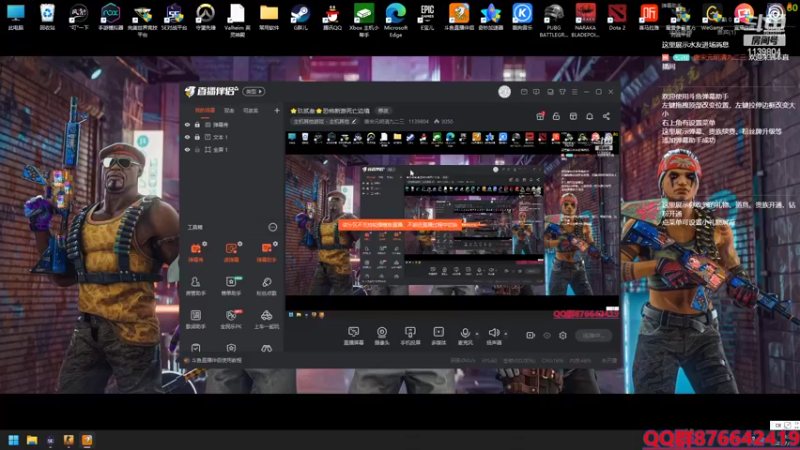Open the notification bell in stream header
Viewport: 800px width, 450px height.
click(589, 116)
